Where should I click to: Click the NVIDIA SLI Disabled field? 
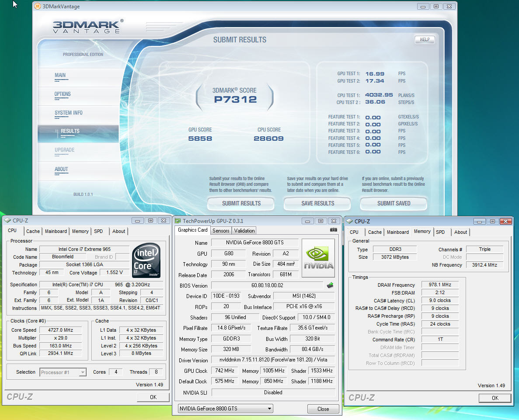[273, 392]
